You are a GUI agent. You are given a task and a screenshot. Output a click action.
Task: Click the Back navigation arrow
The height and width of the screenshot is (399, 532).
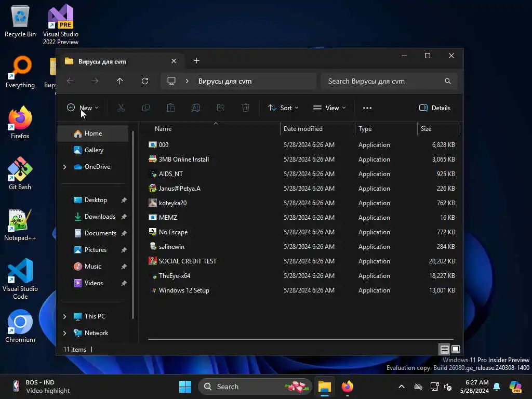(70, 81)
